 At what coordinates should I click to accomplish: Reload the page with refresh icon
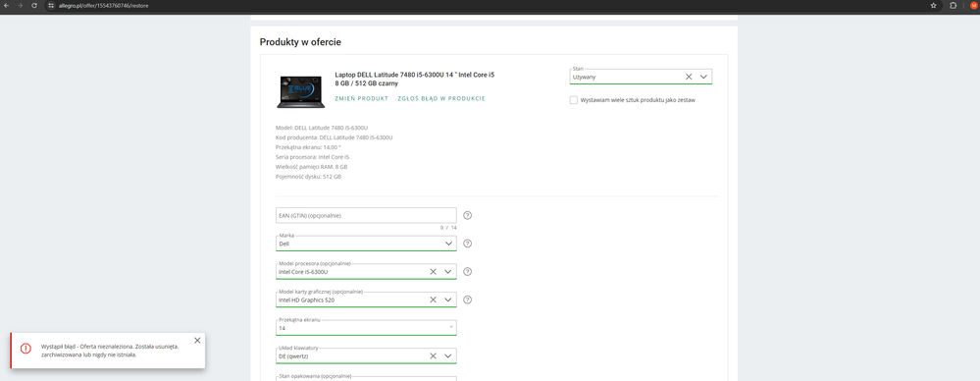(33, 5)
